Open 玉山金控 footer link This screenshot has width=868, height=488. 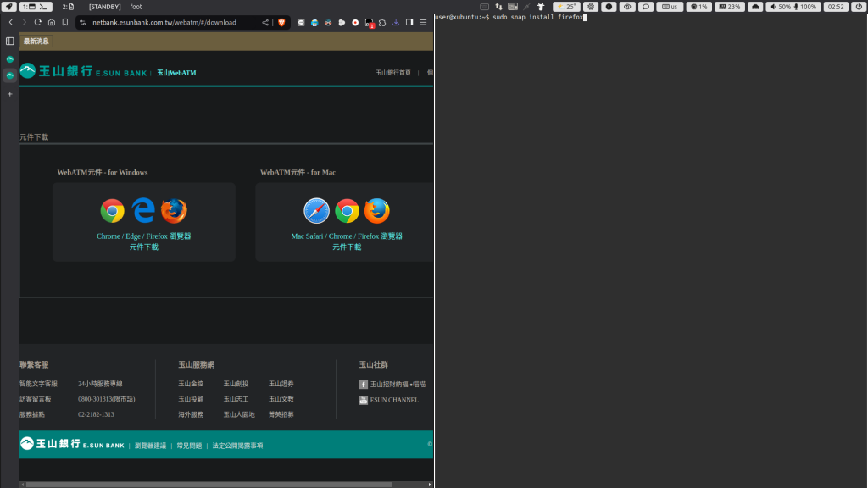point(191,384)
